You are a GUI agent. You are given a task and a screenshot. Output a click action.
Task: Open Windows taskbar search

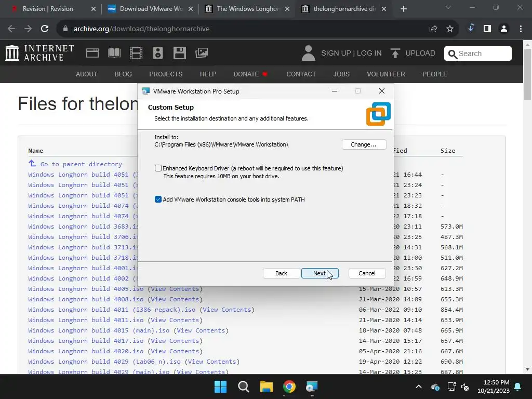pyautogui.click(x=243, y=387)
